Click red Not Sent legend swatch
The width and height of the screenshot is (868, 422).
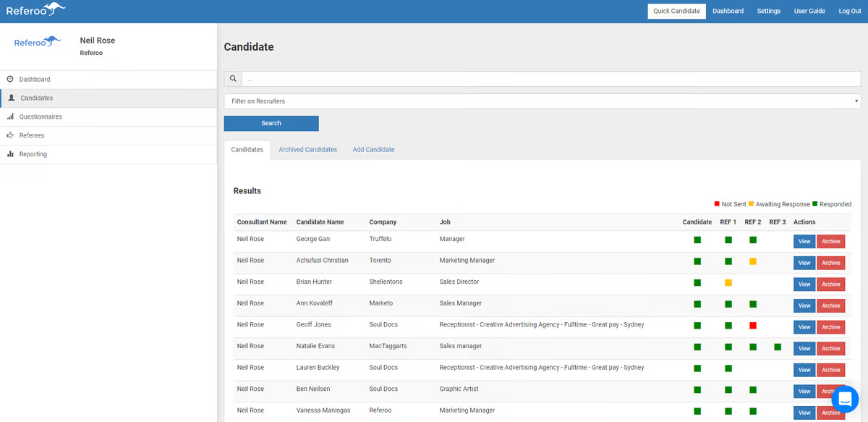pyautogui.click(x=717, y=204)
